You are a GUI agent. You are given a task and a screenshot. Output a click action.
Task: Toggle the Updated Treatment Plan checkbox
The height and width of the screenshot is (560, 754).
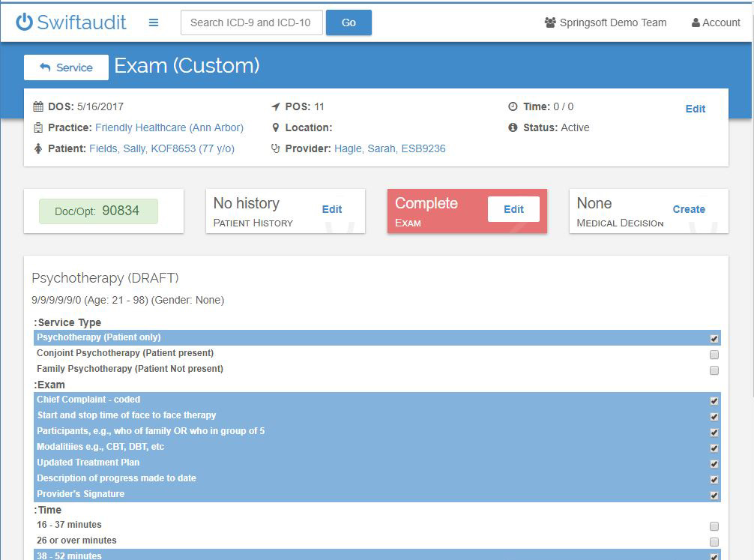(714, 463)
